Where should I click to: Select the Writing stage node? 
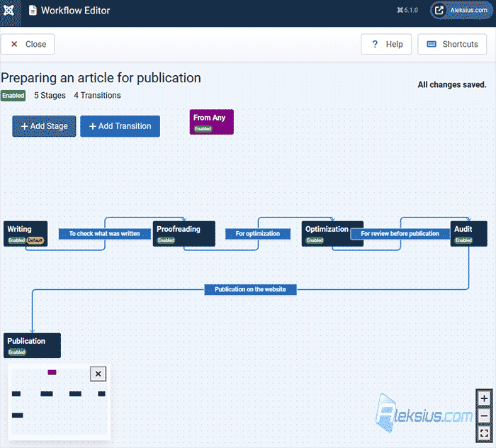26,234
